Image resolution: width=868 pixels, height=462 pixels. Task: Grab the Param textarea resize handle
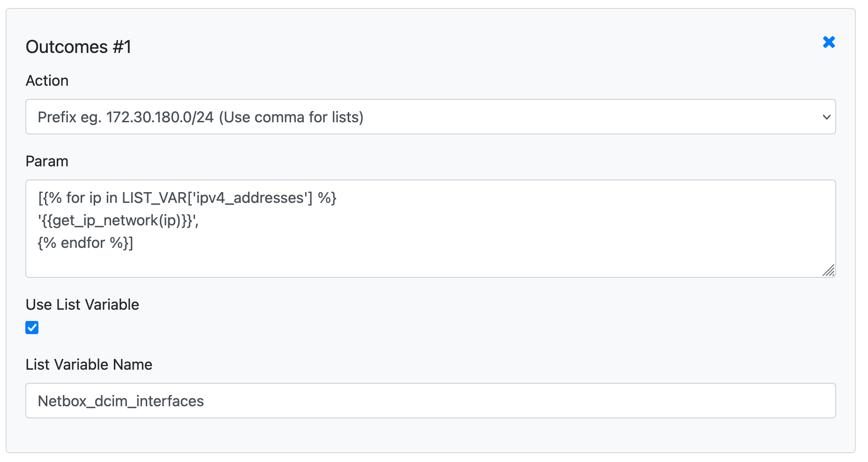click(829, 270)
